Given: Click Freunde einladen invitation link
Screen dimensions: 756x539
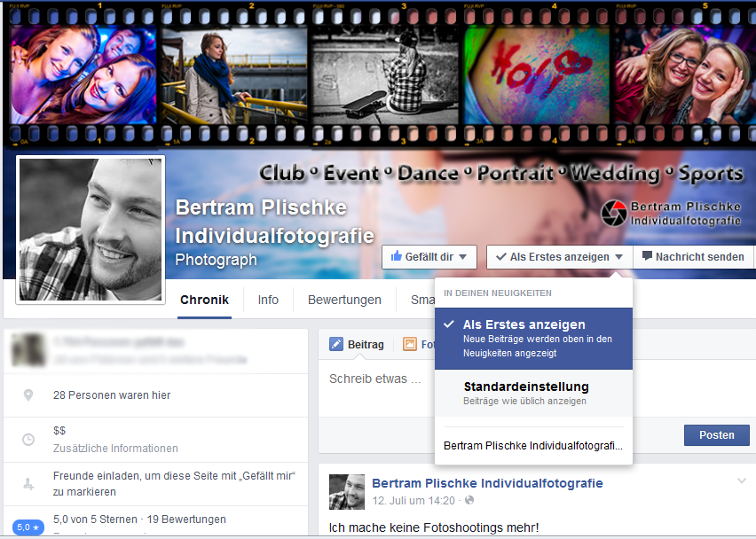Looking at the screenshot, I should [174, 484].
